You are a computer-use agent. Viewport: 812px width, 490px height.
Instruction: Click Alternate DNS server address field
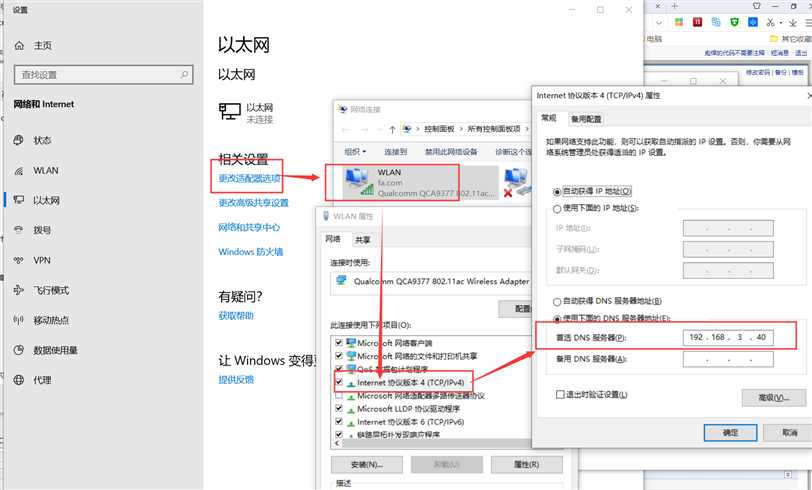point(728,359)
